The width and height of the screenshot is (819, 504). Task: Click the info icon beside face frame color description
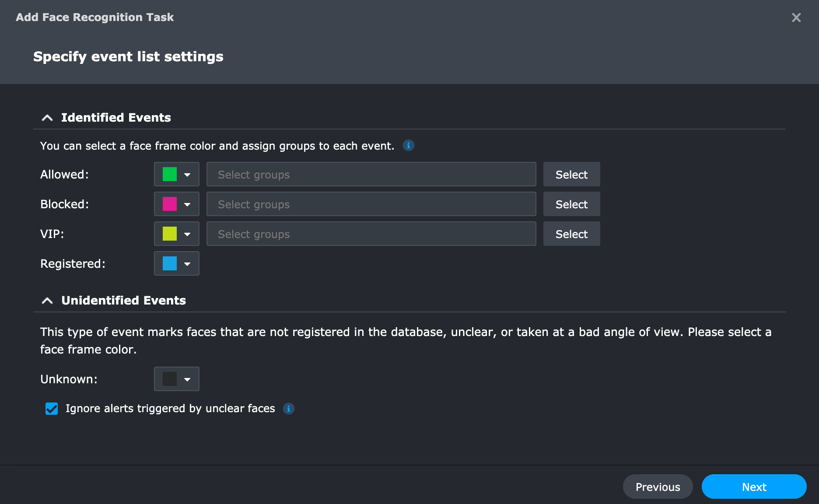point(408,145)
